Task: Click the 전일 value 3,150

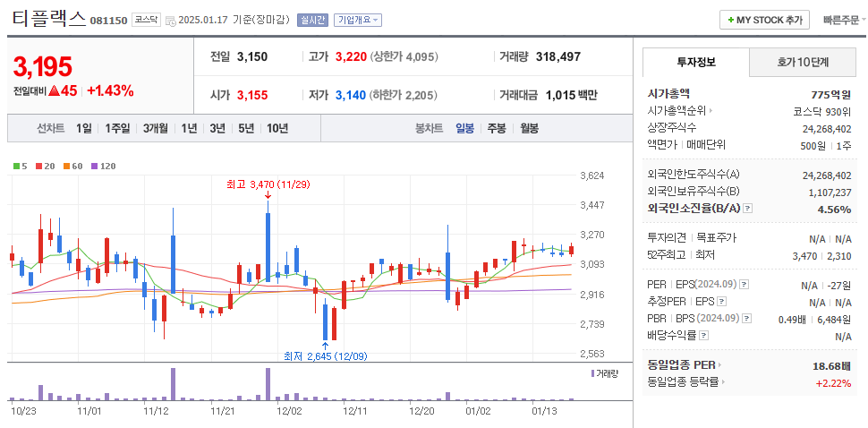Action: coord(252,56)
